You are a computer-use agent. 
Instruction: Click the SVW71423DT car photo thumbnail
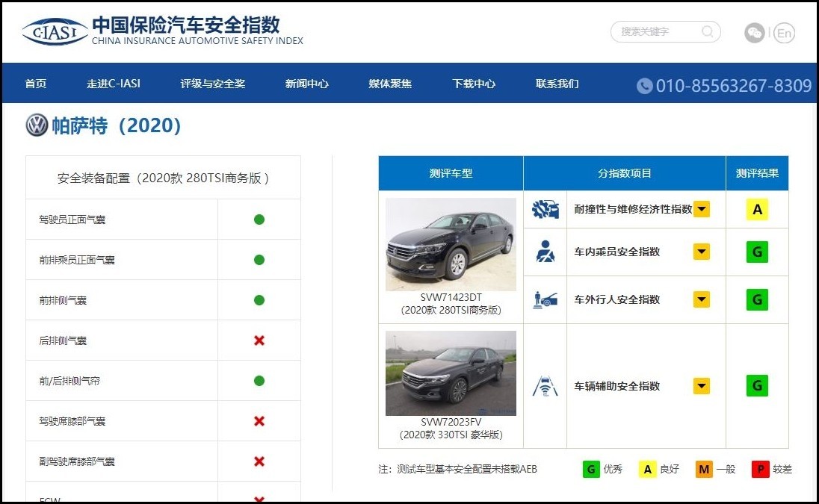pyautogui.click(x=449, y=244)
